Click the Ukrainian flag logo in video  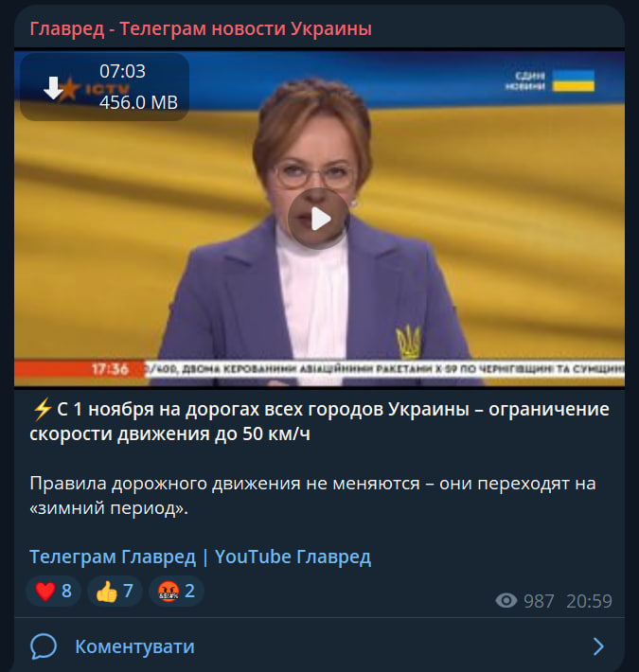pyautogui.click(x=574, y=80)
